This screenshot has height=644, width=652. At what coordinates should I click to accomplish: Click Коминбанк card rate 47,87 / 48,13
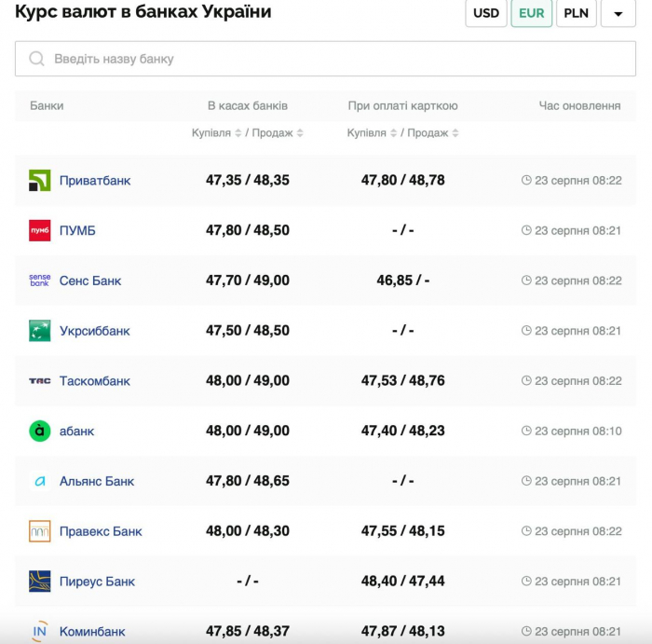click(403, 631)
